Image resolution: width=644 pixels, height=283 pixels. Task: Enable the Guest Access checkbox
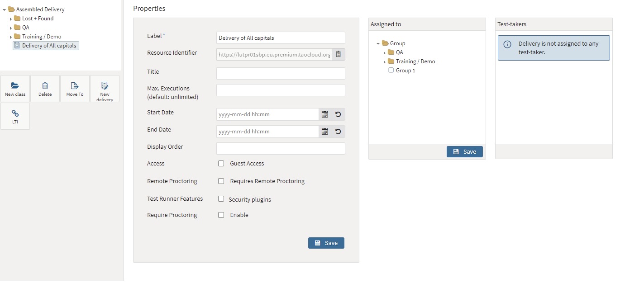coord(221,164)
